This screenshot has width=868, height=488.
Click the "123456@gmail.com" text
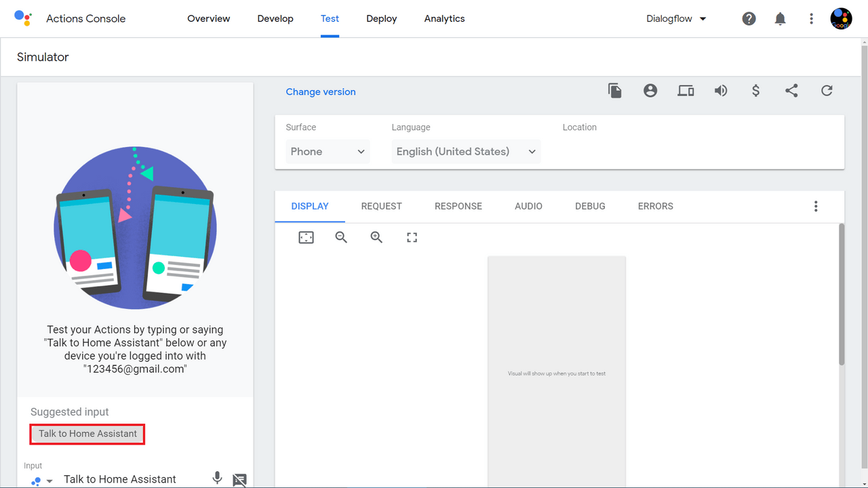click(135, 369)
